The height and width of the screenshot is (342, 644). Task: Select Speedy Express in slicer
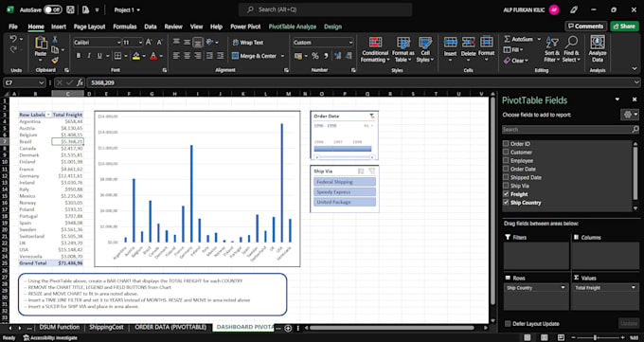pos(345,192)
